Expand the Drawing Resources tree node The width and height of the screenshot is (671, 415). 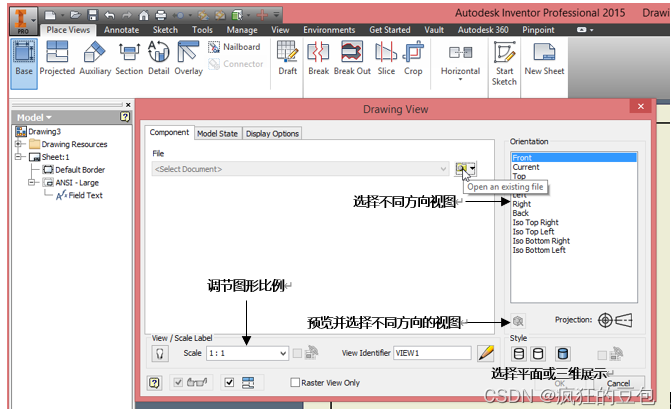19,144
